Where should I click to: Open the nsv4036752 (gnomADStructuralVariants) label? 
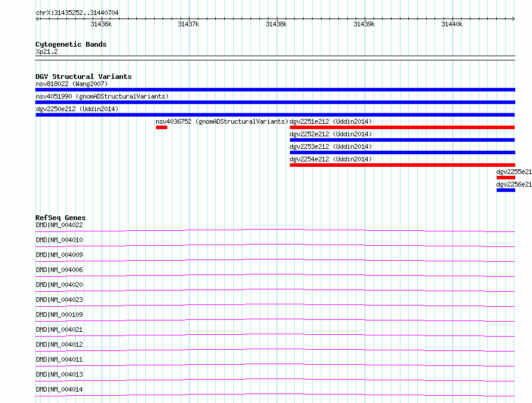[x=222, y=121]
